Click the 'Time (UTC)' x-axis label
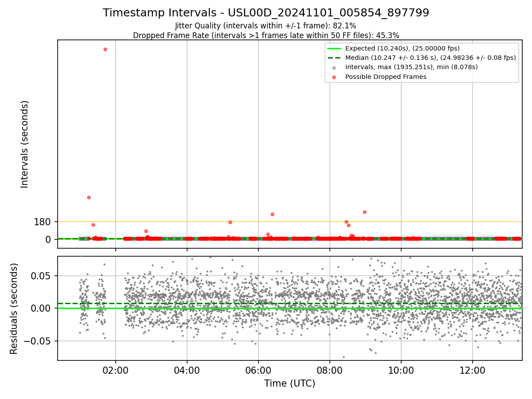Viewport: 532px width, 399px height. pos(290,383)
